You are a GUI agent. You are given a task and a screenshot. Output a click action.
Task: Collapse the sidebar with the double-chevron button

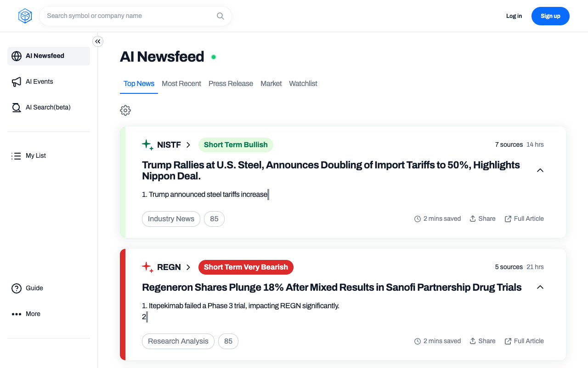pos(98,41)
